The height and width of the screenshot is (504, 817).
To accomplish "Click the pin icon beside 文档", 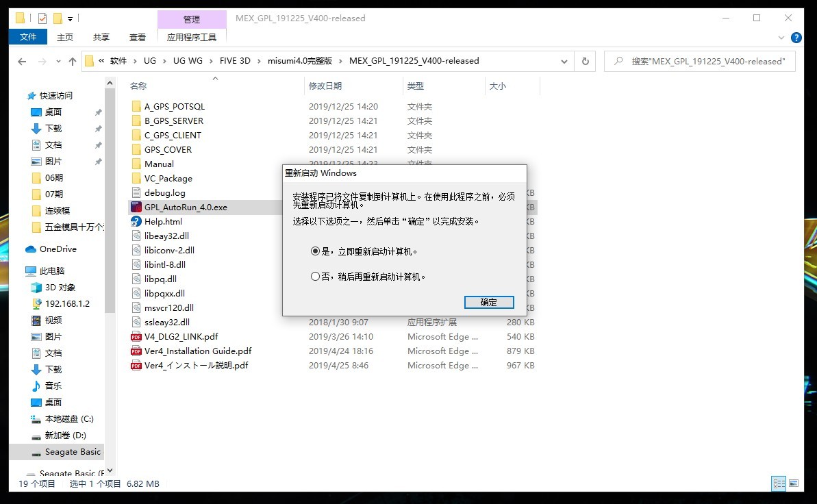I will [99, 144].
